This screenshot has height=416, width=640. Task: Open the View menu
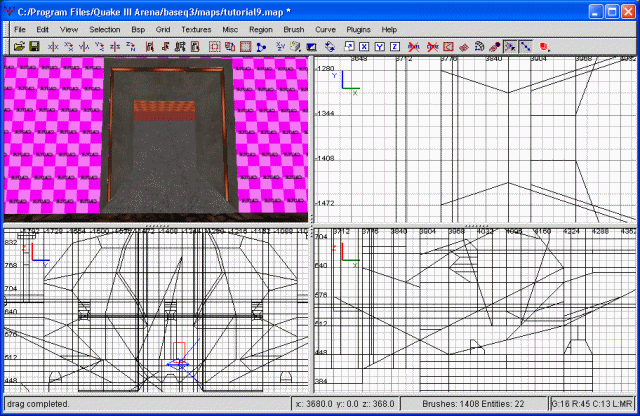[x=69, y=29]
